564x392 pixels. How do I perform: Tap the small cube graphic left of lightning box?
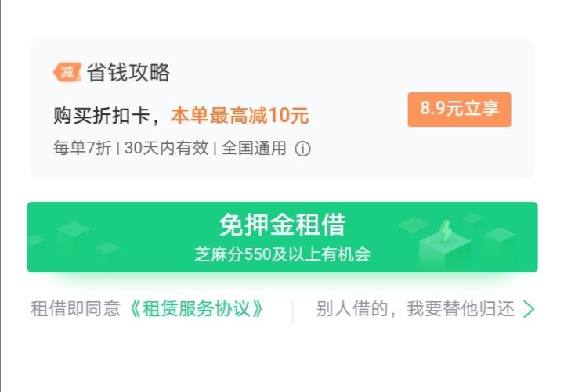point(413,225)
